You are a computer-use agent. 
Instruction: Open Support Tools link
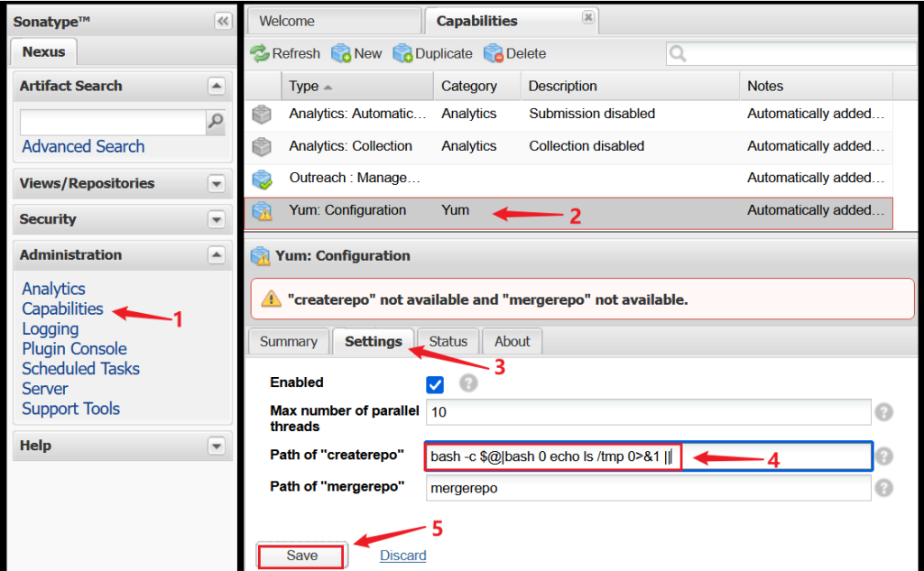(70, 409)
